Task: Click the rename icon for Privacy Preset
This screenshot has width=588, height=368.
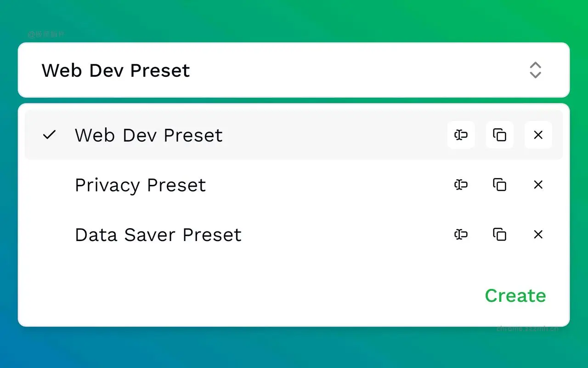Action: [461, 185]
